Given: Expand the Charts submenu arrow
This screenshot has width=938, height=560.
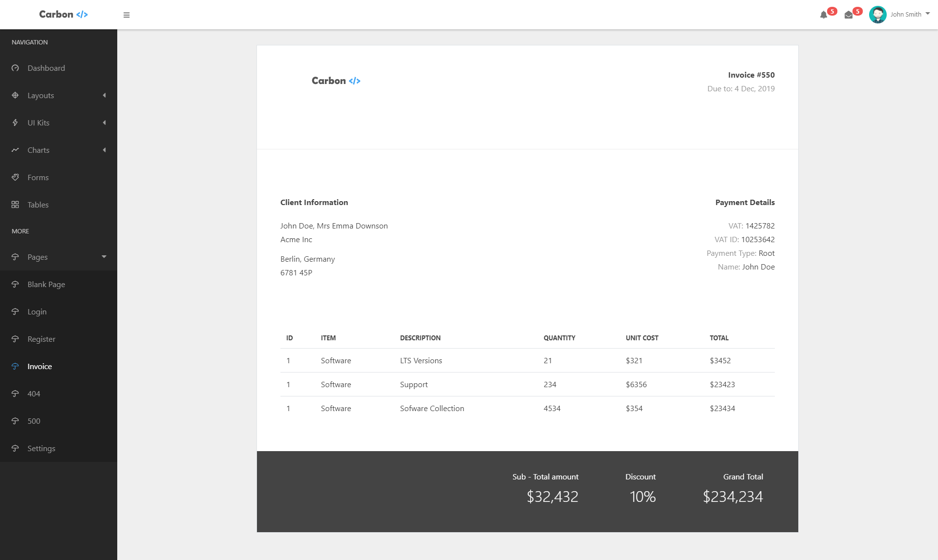Looking at the screenshot, I should (x=104, y=150).
